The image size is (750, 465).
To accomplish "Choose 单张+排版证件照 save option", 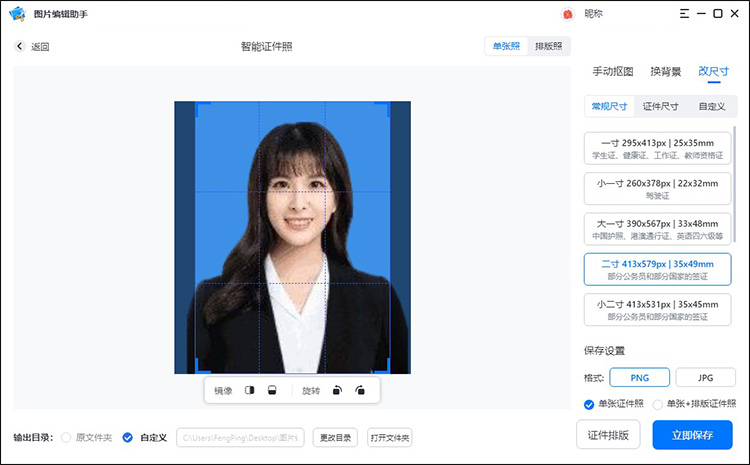I will tap(657, 404).
